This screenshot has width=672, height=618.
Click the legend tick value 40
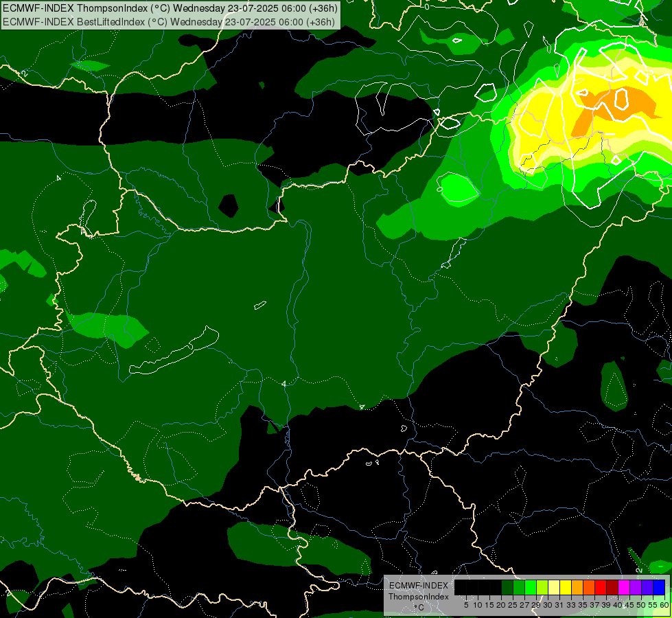(618, 605)
